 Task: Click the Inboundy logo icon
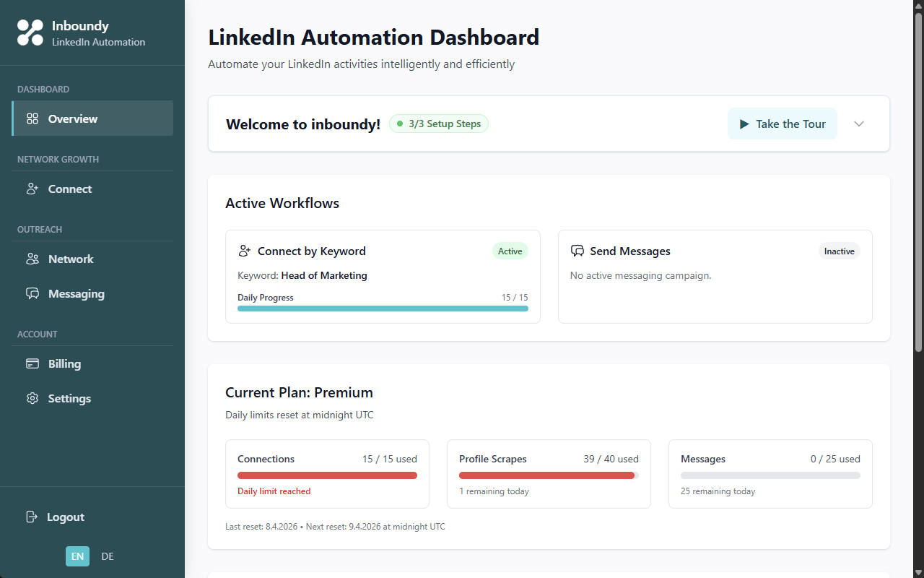(x=30, y=33)
